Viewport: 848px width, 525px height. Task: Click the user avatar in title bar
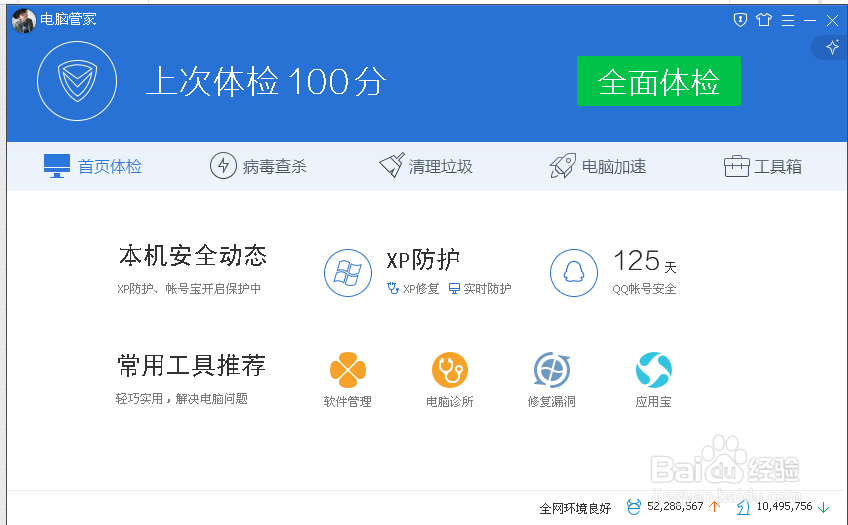[24, 21]
